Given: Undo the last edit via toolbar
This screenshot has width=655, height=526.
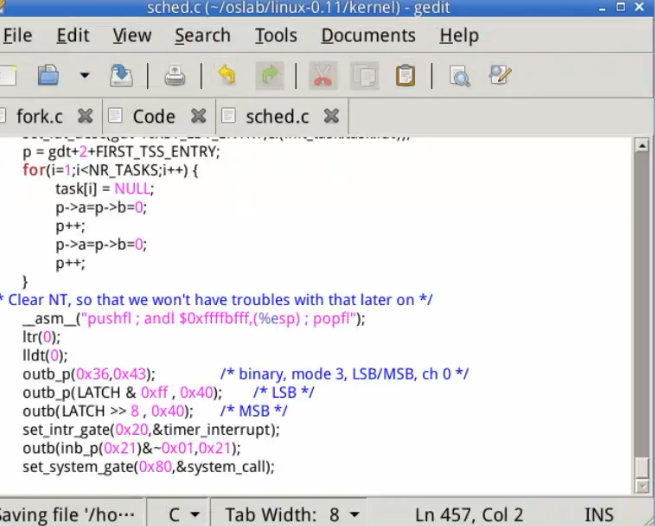Looking at the screenshot, I should (227, 76).
